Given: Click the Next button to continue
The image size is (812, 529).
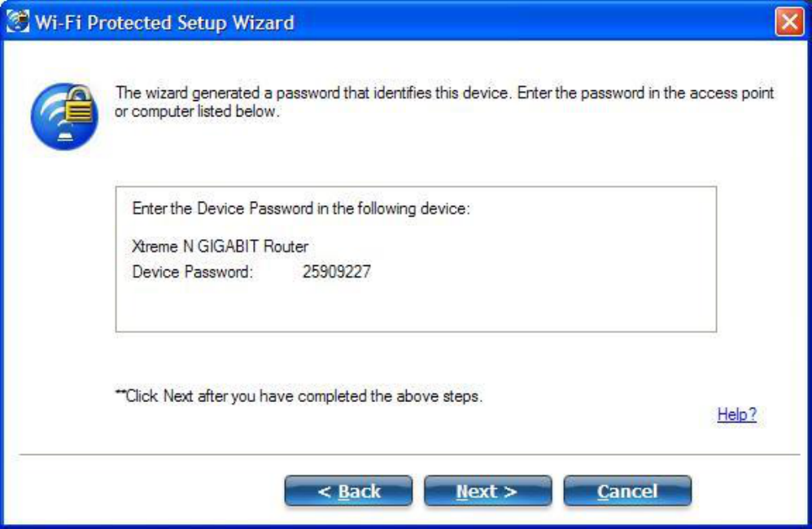Looking at the screenshot, I should tap(487, 490).
